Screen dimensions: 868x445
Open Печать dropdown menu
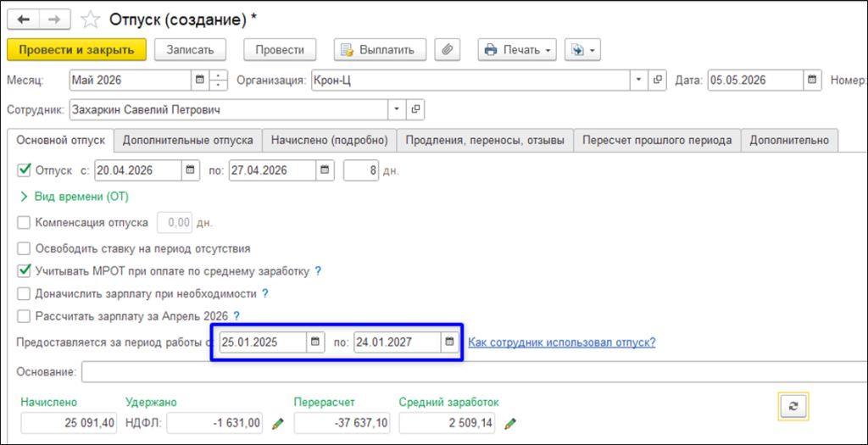click(x=517, y=49)
